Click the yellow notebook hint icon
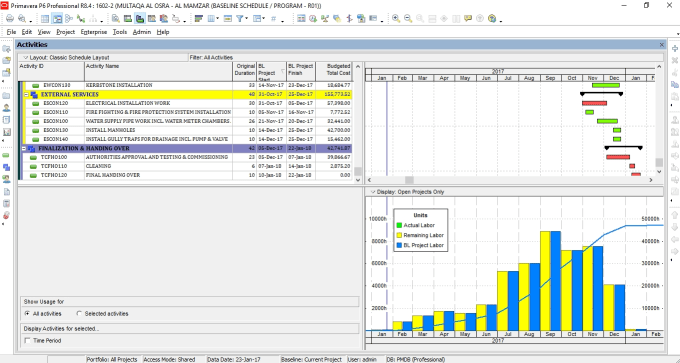The width and height of the screenshot is (680, 363). (468, 19)
